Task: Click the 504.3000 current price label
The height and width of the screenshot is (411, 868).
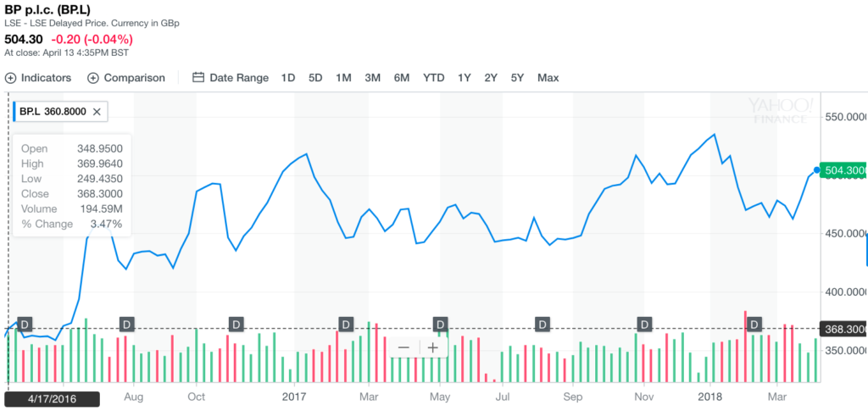Action: coord(843,170)
